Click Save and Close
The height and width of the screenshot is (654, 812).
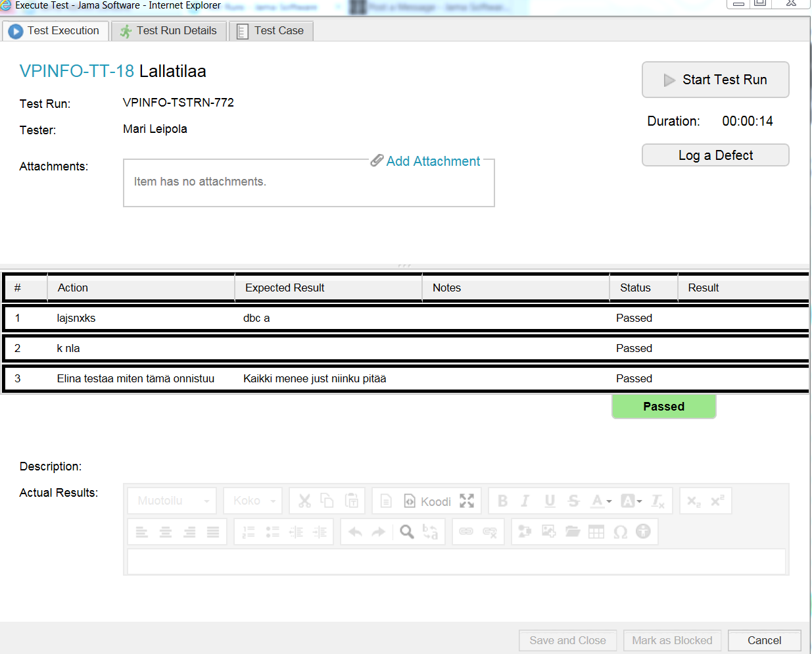567,640
